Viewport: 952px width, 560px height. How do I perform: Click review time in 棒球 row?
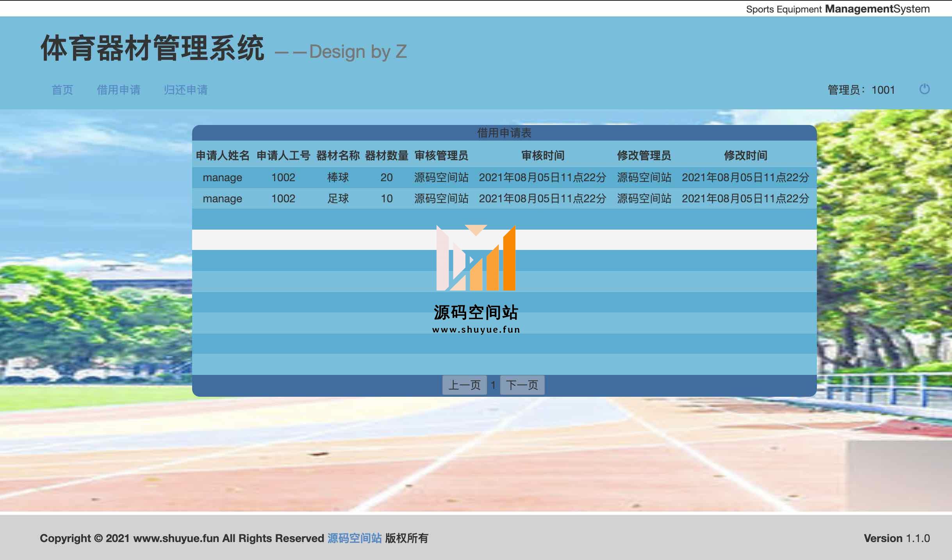[x=543, y=177]
